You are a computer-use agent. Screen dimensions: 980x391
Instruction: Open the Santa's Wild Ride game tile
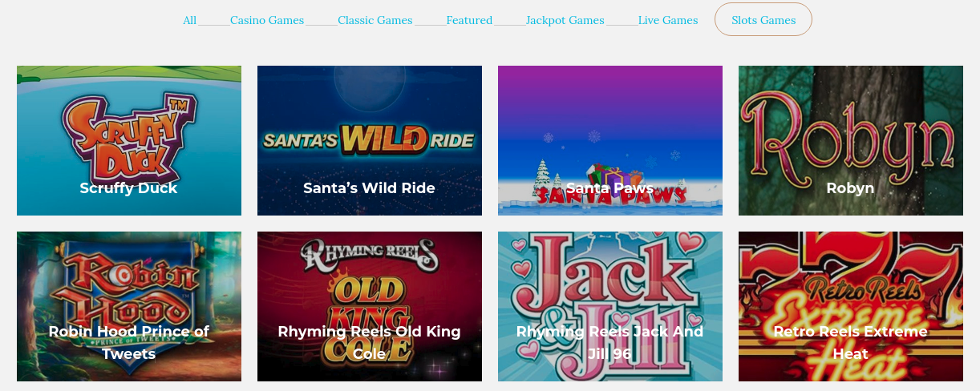370,140
